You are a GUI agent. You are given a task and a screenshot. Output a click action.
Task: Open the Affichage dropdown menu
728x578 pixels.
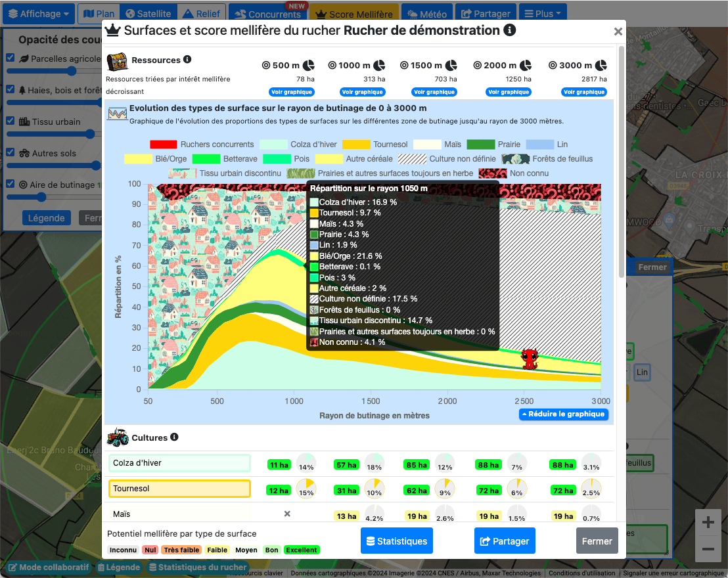[39, 14]
